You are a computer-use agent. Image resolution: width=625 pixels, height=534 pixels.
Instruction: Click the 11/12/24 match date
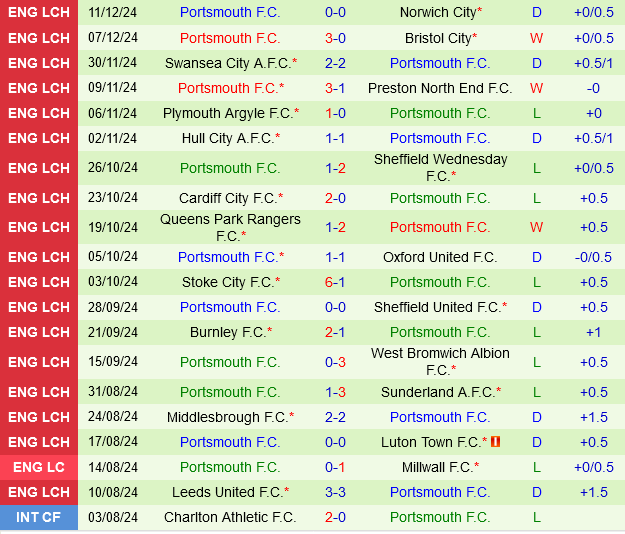(x=113, y=13)
